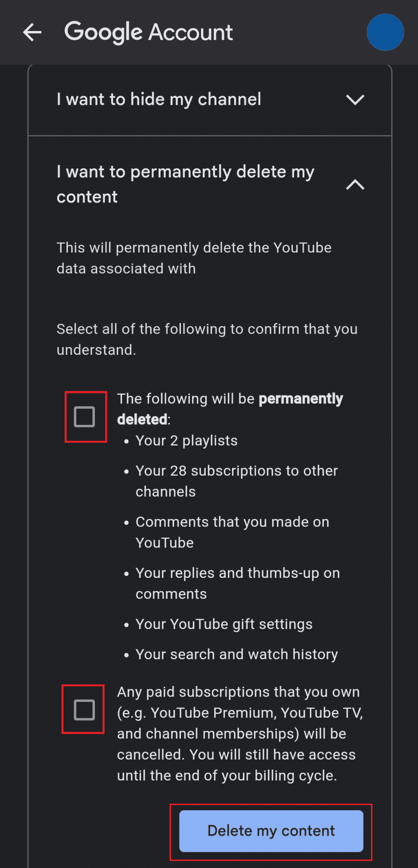Click 'This will permanently delete the YouTube data' text

click(194, 258)
